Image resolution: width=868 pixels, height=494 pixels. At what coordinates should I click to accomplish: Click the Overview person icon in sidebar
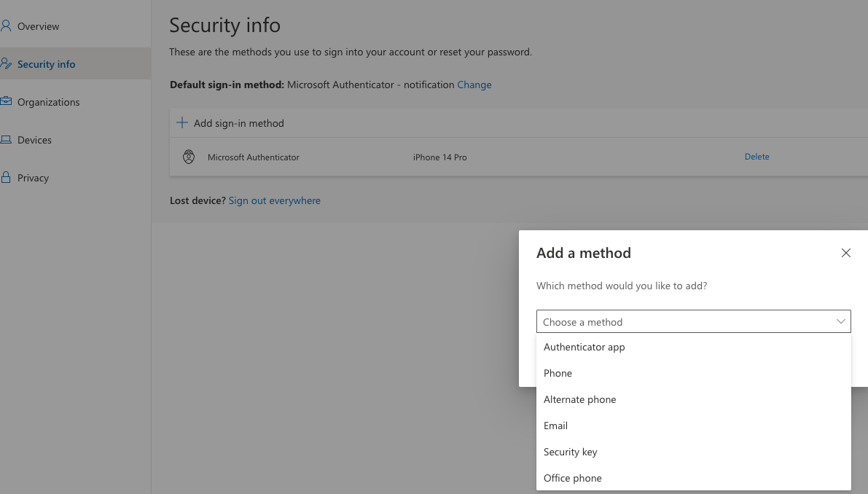tap(7, 26)
